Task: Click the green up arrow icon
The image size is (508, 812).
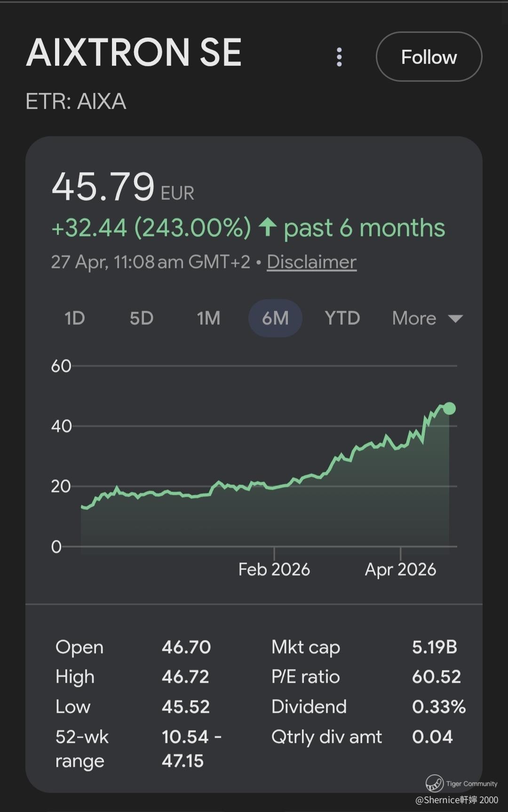Action: click(267, 227)
